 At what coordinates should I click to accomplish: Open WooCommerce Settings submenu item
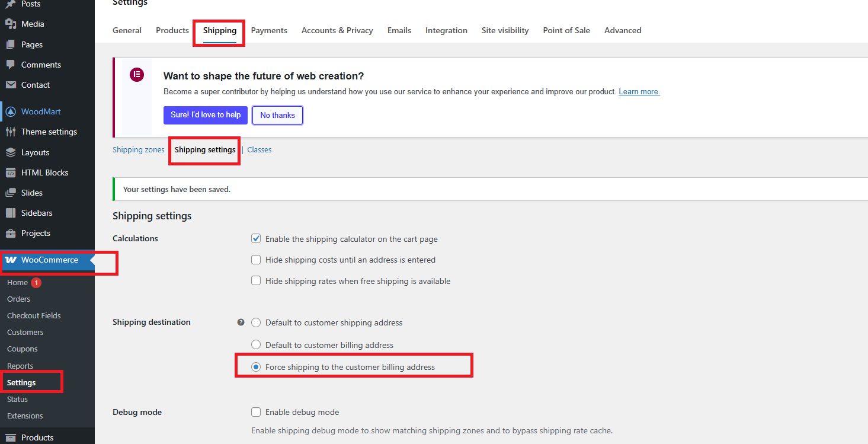(21, 382)
